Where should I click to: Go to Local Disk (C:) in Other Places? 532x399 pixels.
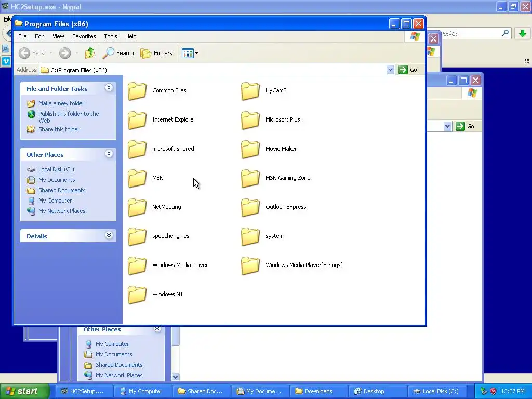(x=56, y=169)
